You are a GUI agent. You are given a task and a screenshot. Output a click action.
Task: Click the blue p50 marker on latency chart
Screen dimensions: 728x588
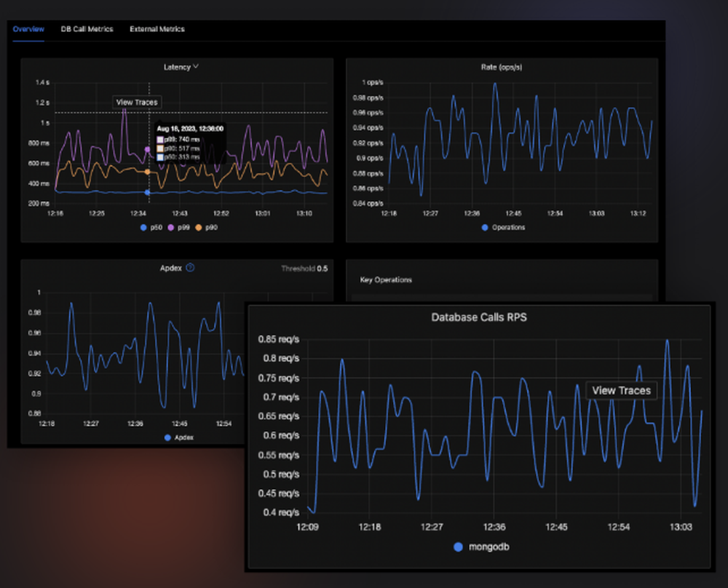coord(148,192)
